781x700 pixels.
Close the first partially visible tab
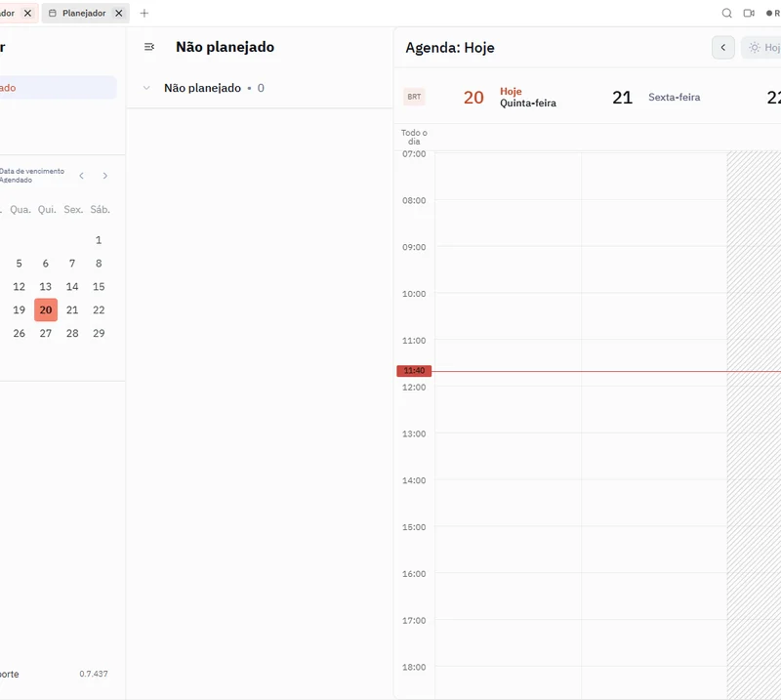pos(28,13)
